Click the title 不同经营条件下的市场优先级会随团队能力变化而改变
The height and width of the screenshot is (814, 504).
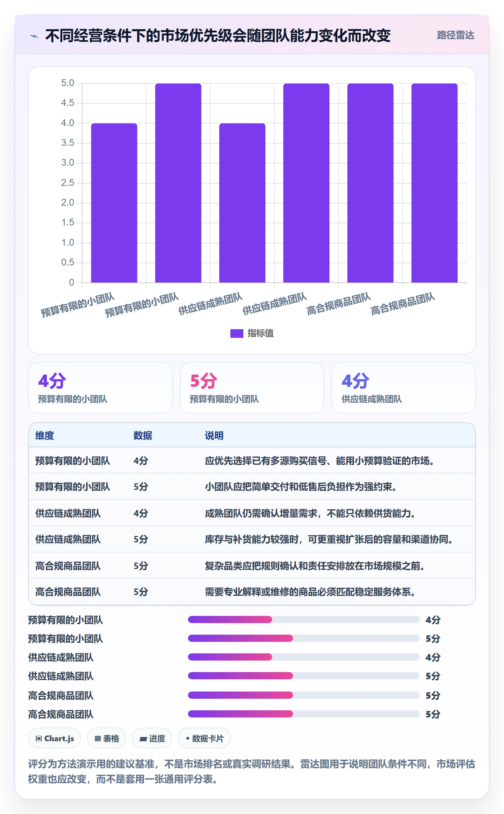click(218, 36)
